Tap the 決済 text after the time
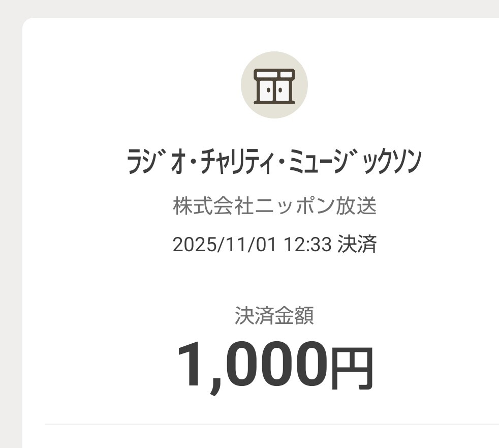499x448 pixels. tap(357, 245)
